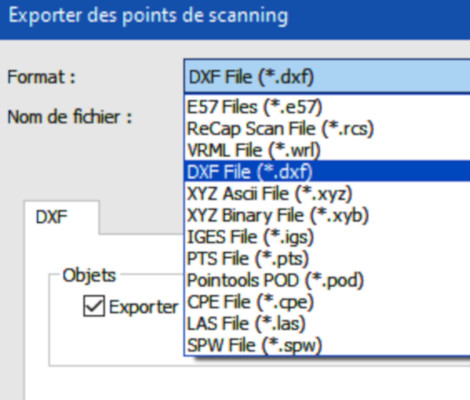Click the Format : field label
This screenshot has width=470, height=400.
point(42,77)
